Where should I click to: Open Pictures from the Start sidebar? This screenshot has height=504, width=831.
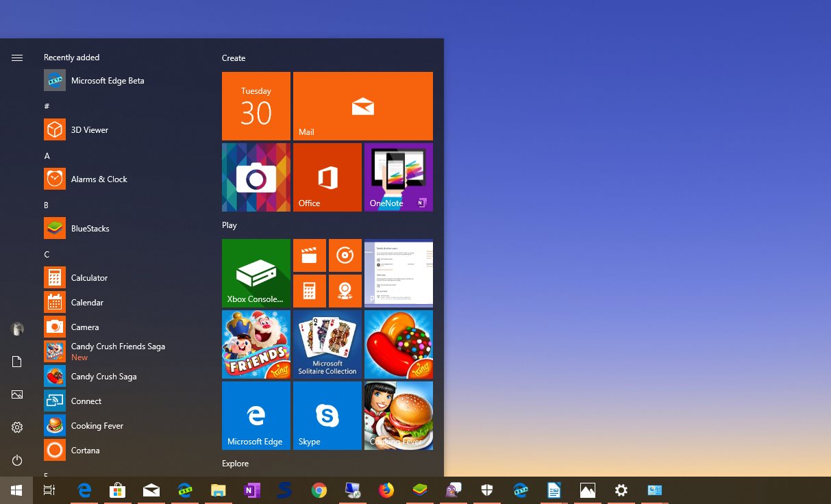(17, 394)
